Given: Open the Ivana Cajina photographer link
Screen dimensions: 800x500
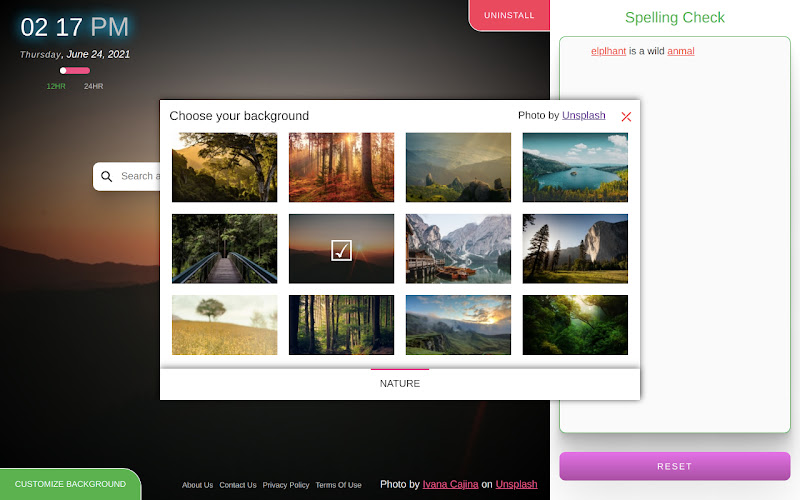Looking at the screenshot, I should tap(451, 484).
